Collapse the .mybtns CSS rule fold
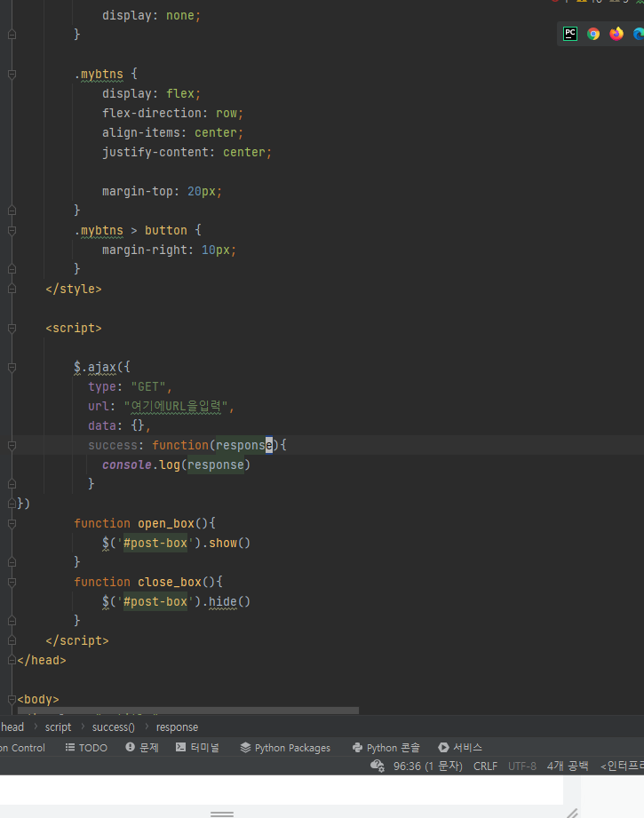Image resolution: width=644 pixels, height=818 pixels. coord(12,74)
